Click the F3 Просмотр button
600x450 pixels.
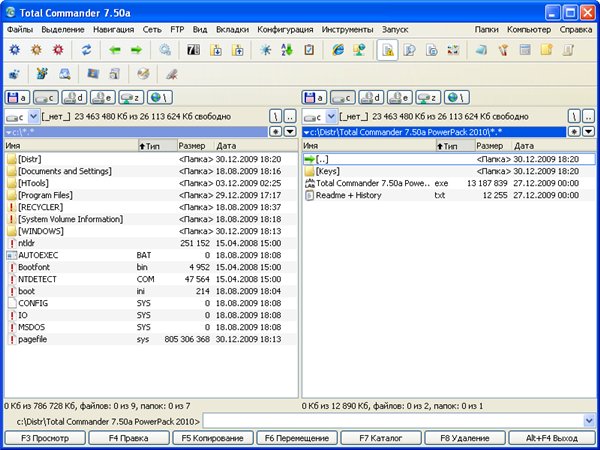pos(45,438)
